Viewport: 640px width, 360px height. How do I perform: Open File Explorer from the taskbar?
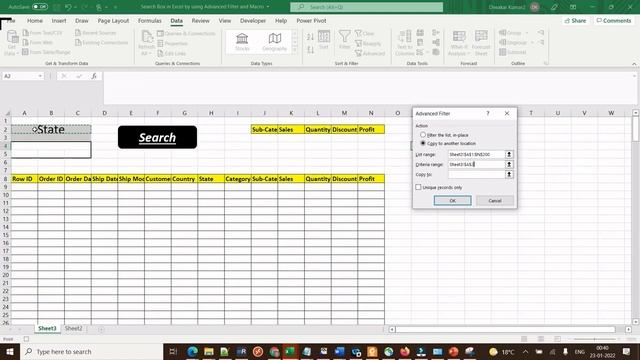tap(209, 351)
